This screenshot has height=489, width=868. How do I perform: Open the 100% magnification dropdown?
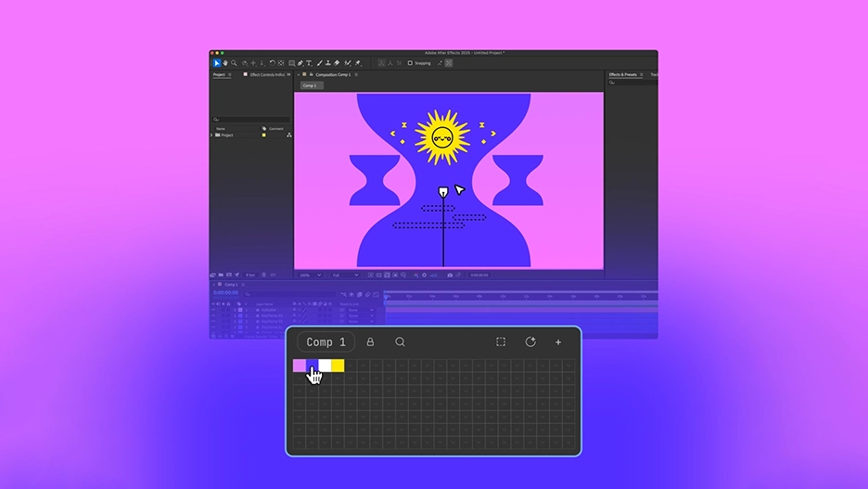pos(310,276)
